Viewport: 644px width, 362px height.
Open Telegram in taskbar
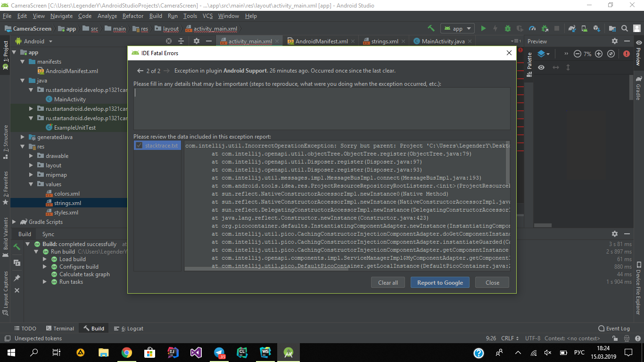click(x=219, y=353)
